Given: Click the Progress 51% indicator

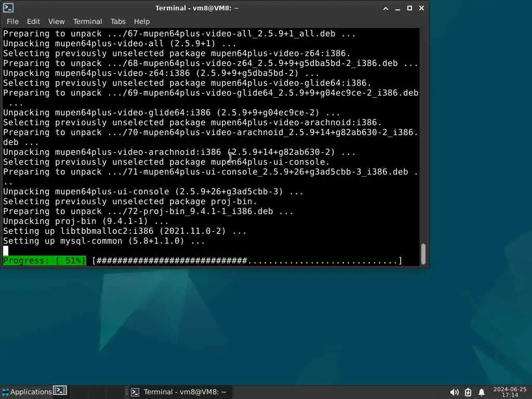Looking at the screenshot, I should pos(44,261).
